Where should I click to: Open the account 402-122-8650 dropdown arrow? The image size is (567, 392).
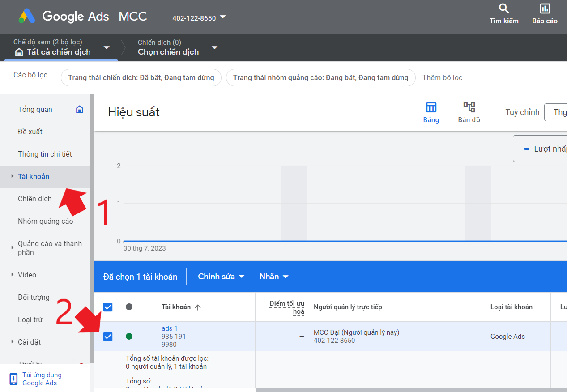223,17
